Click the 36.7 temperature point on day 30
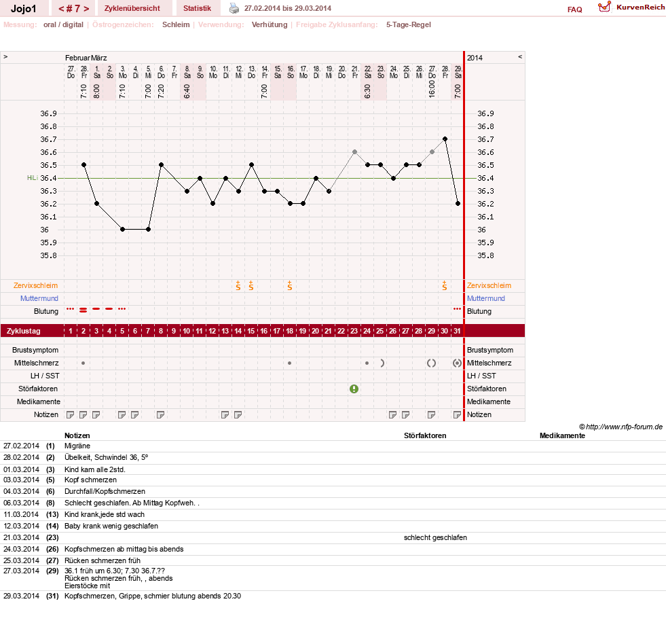 (445, 139)
